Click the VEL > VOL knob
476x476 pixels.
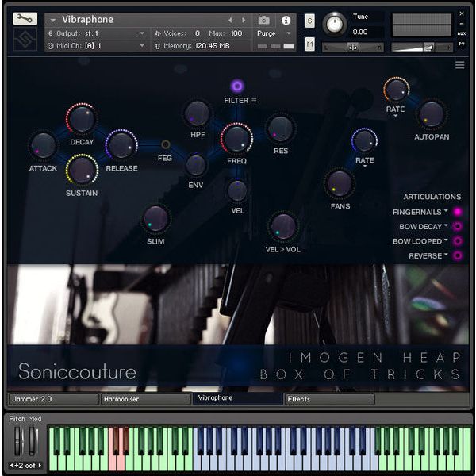283,227
